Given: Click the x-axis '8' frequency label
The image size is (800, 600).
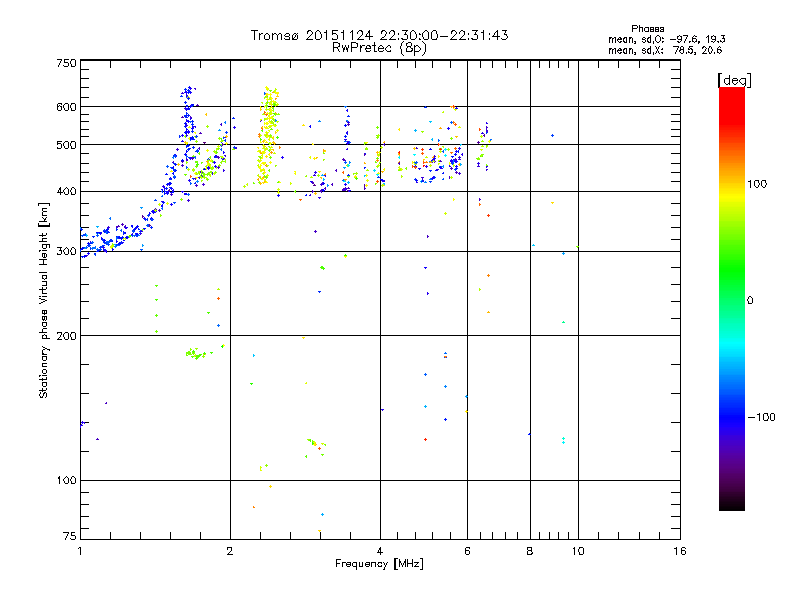Looking at the screenshot, I should point(530,551).
